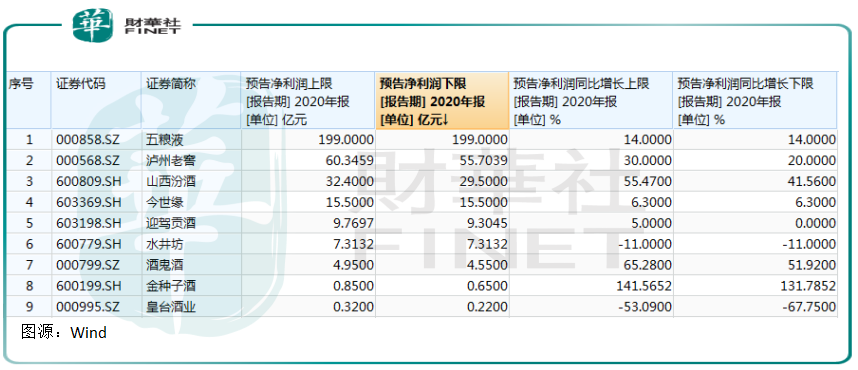
Task: Click the 水井坊 name cell
Action: (191, 245)
